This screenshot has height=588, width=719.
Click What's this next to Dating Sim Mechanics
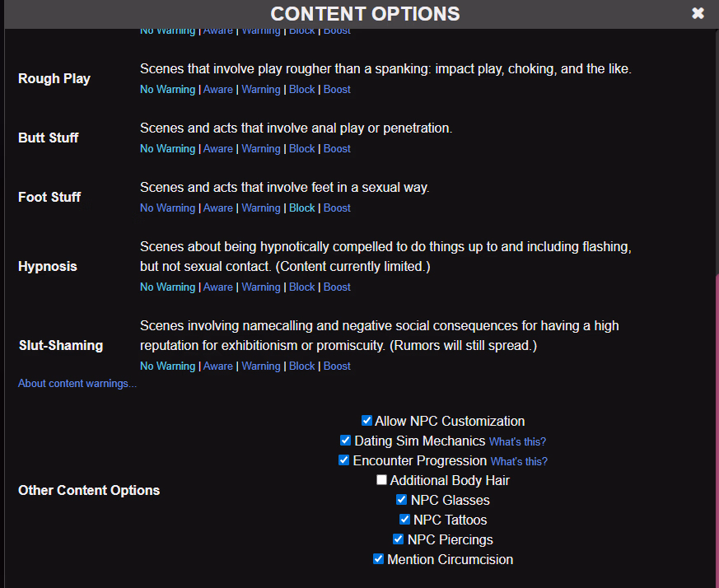[517, 441]
